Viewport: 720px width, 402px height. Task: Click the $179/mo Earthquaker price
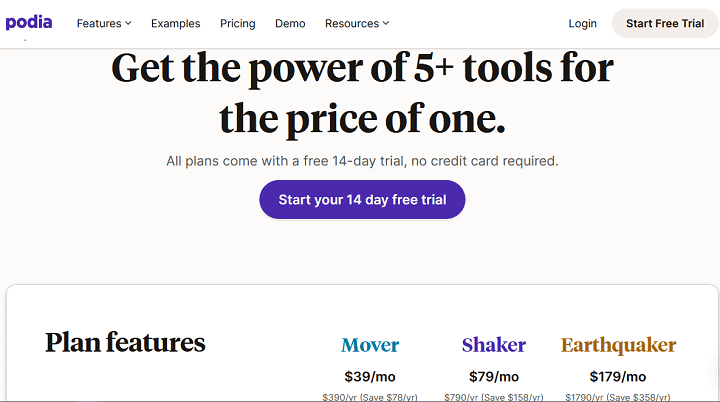[x=618, y=377]
